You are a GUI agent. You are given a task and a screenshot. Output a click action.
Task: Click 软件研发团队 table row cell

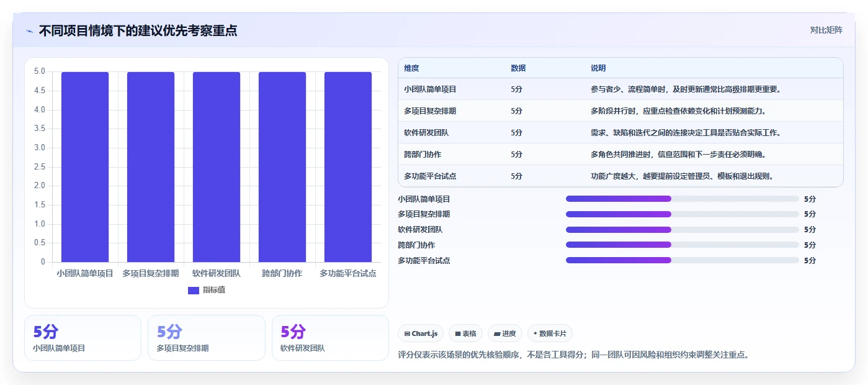point(426,133)
